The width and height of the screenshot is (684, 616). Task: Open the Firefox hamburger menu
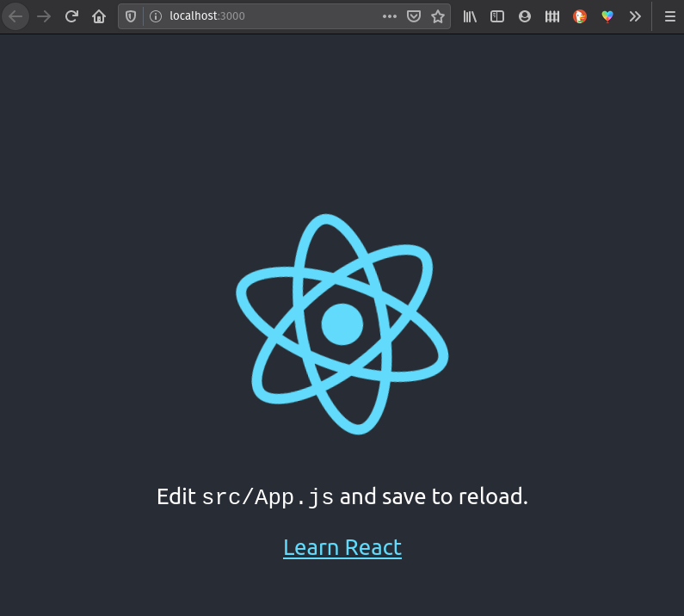670,16
